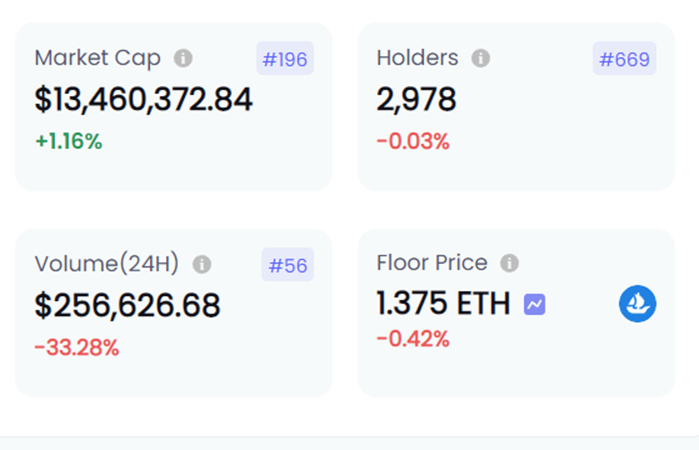
Task: Click the -33.28% volume change
Action: (77, 348)
